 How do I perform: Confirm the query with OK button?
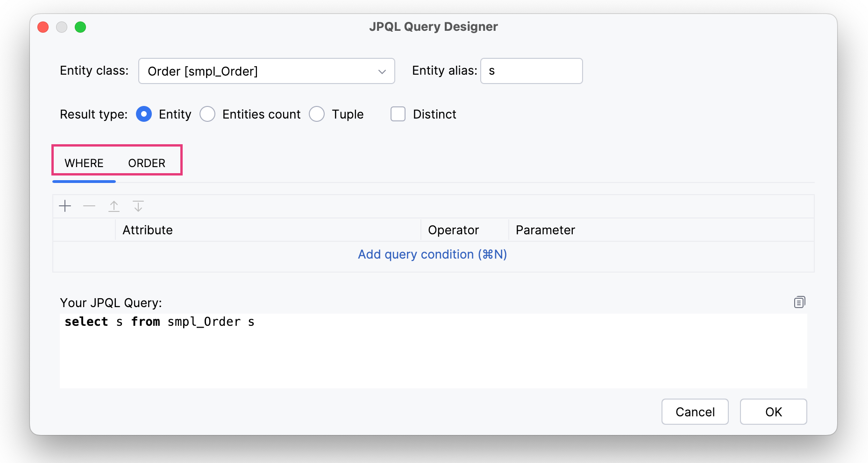pos(773,412)
